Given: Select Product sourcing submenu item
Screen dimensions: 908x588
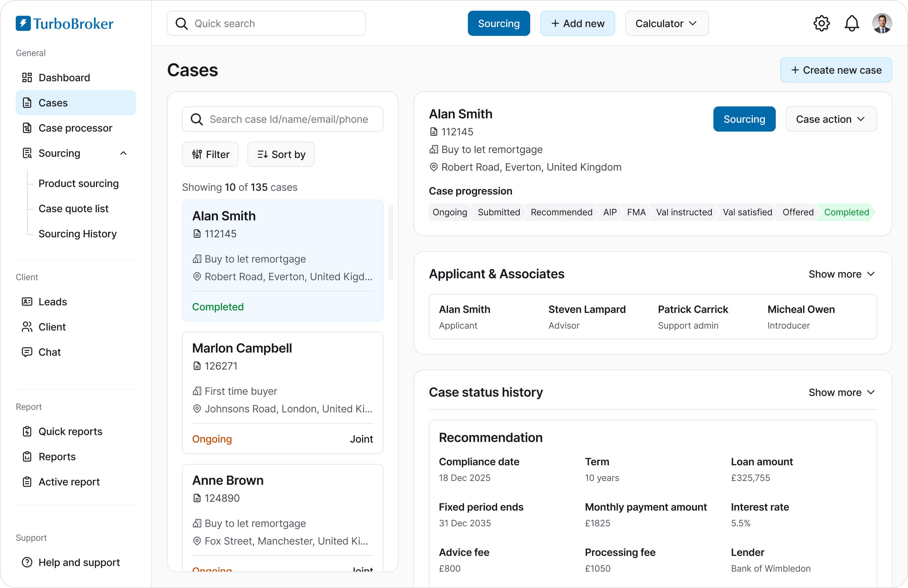Looking at the screenshot, I should (x=79, y=184).
